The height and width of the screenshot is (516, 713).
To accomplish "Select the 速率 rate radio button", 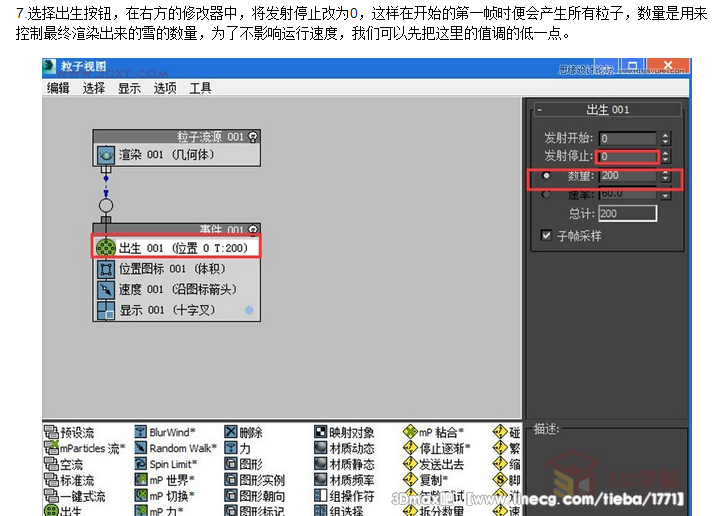I will pos(546,194).
